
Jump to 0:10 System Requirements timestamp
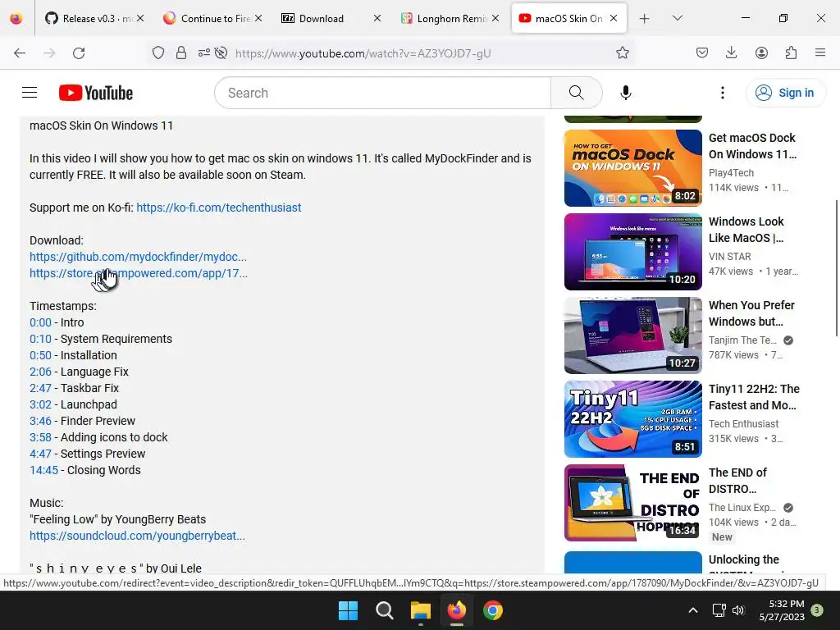41,339
